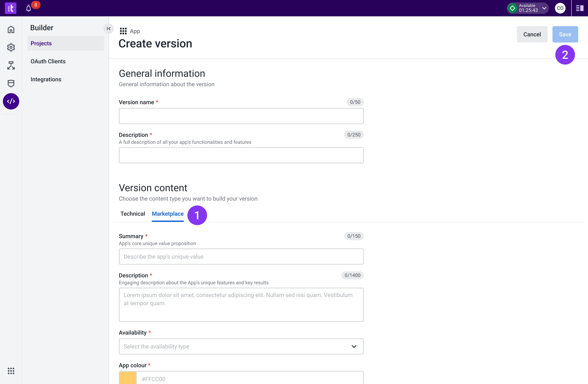Open the CO user avatar menu
The height and width of the screenshot is (384, 588).
coord(560,8)
